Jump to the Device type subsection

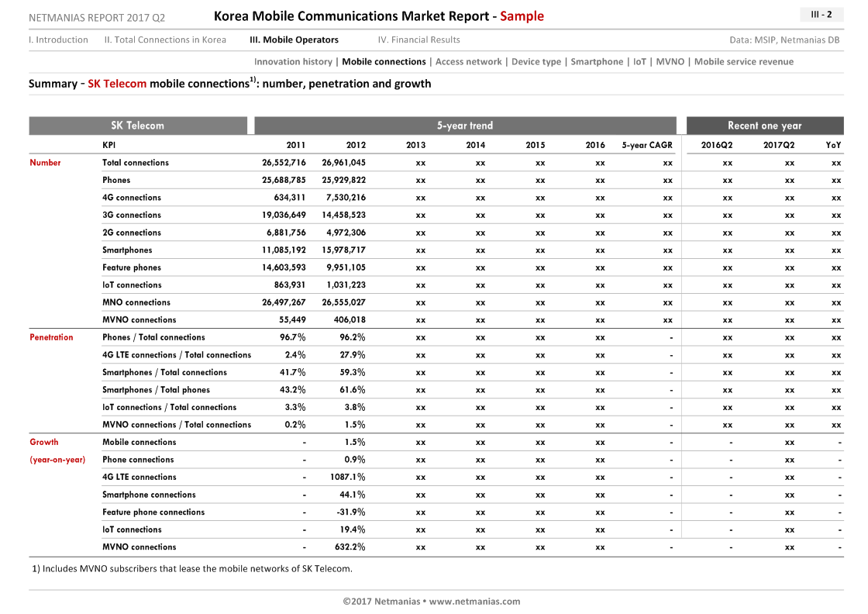(x=536, y=62)
